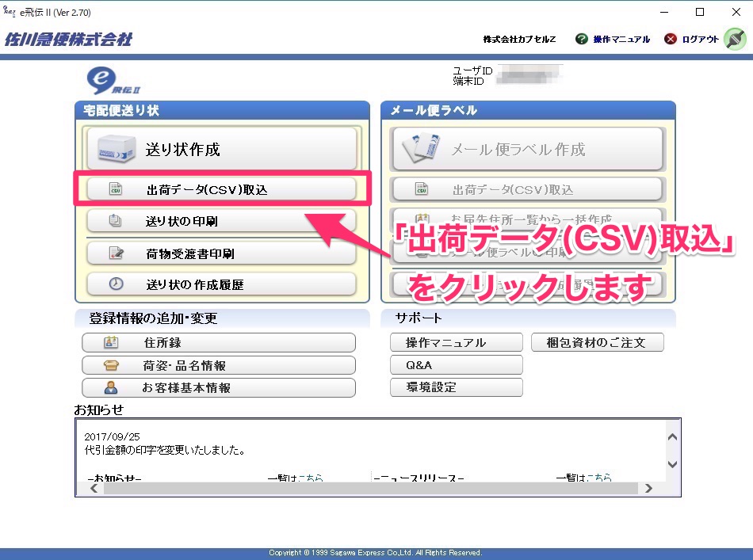Open 送り状の印刷 printing option

(x=221, y=221)
